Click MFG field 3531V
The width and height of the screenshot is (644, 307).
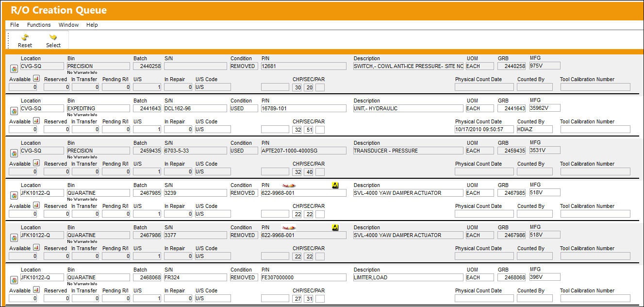click(x=545, y=150)
